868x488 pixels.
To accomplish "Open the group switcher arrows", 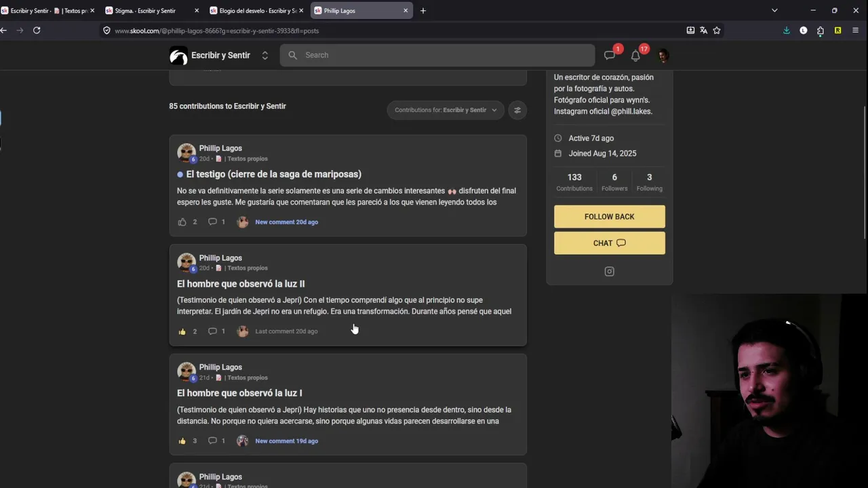I will 265,56.
